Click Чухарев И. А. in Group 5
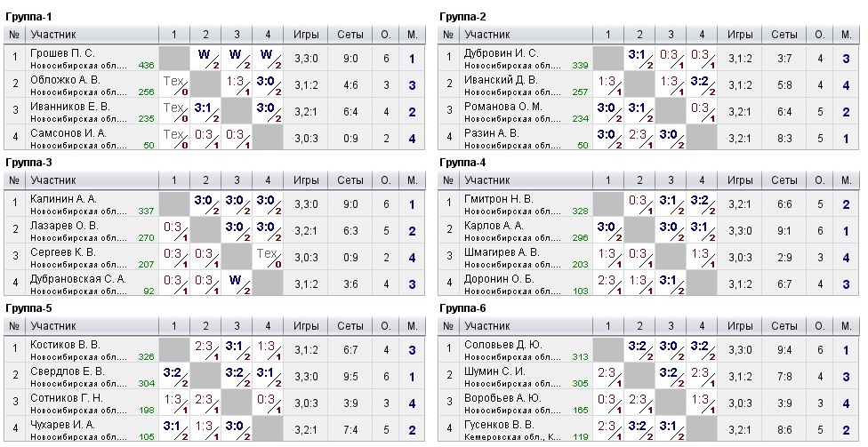This screenshot has width=868, height=447. [x=62, y=425]
